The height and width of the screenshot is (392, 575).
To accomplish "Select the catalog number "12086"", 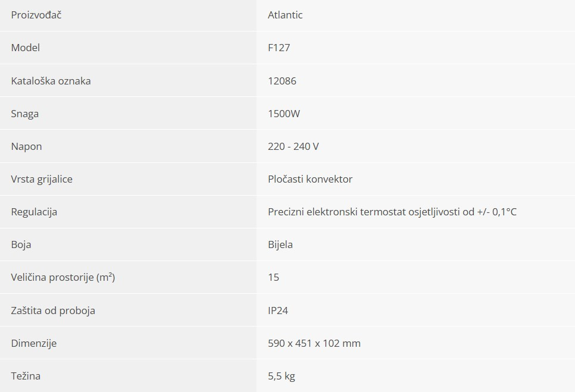I will [282, 81].
